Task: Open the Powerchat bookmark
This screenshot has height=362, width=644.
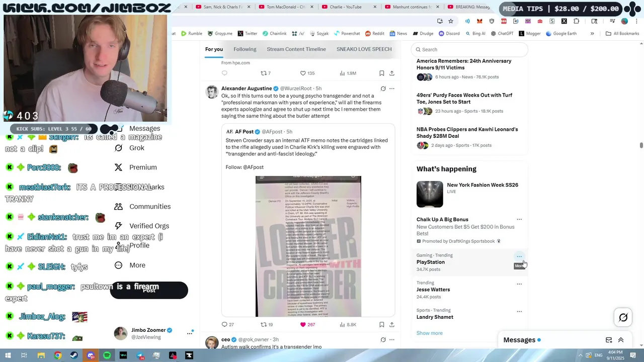Action: tap(347, 34)
